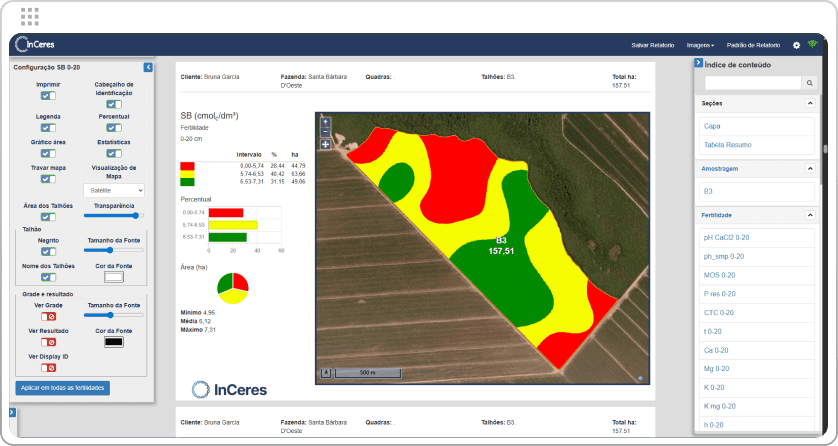Collapse the Seções section
Screen dimensions: 838x446
[809, 103]
